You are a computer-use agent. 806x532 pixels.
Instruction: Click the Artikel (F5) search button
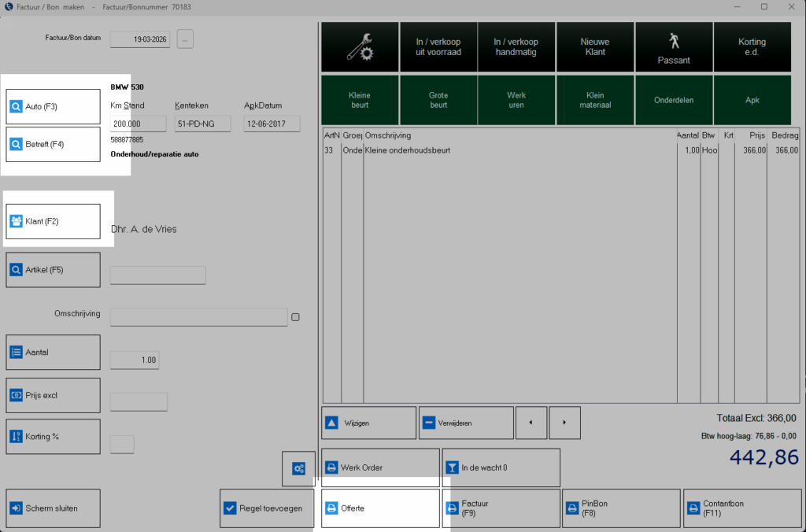point(54,270)
